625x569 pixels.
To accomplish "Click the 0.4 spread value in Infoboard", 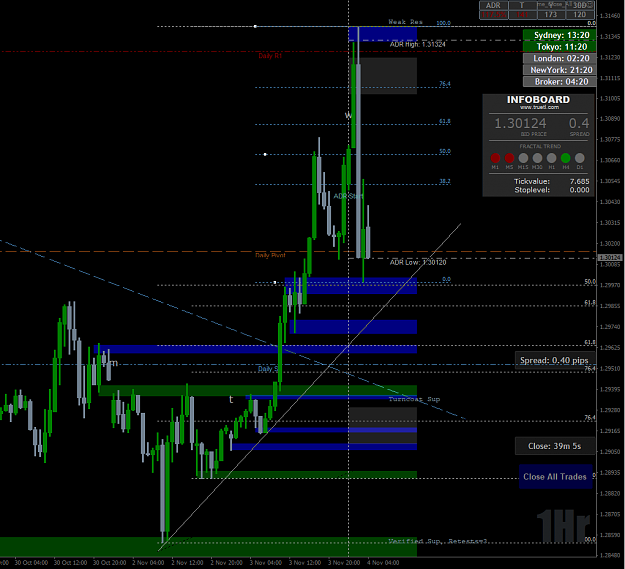I will pyautogui.click(x=579, y=123).
